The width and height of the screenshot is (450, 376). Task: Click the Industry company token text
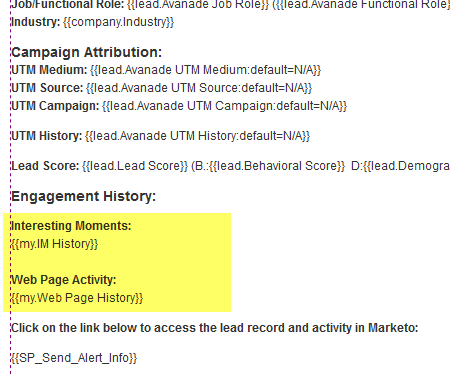pyautogui.click(x=118, y=22)
